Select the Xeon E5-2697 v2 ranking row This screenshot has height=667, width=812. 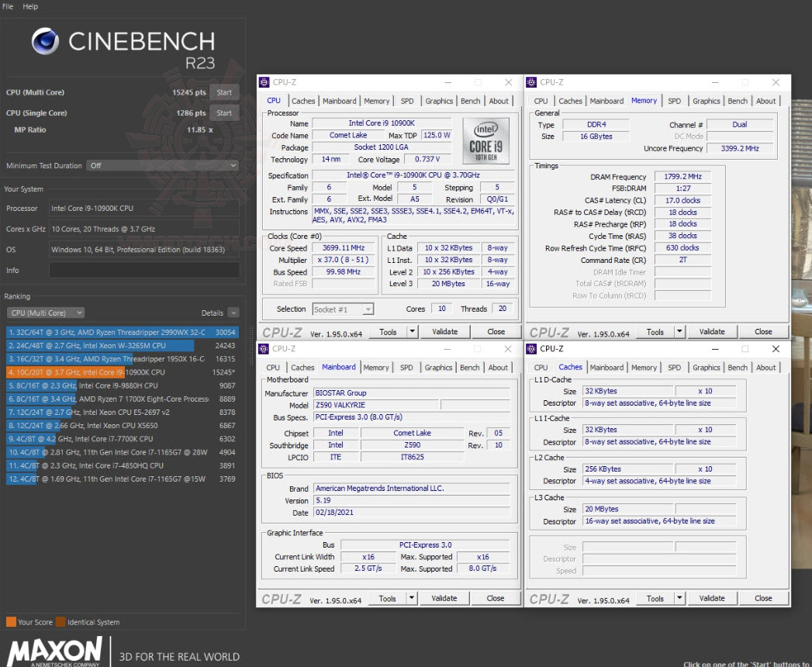[x=123, y=412]
